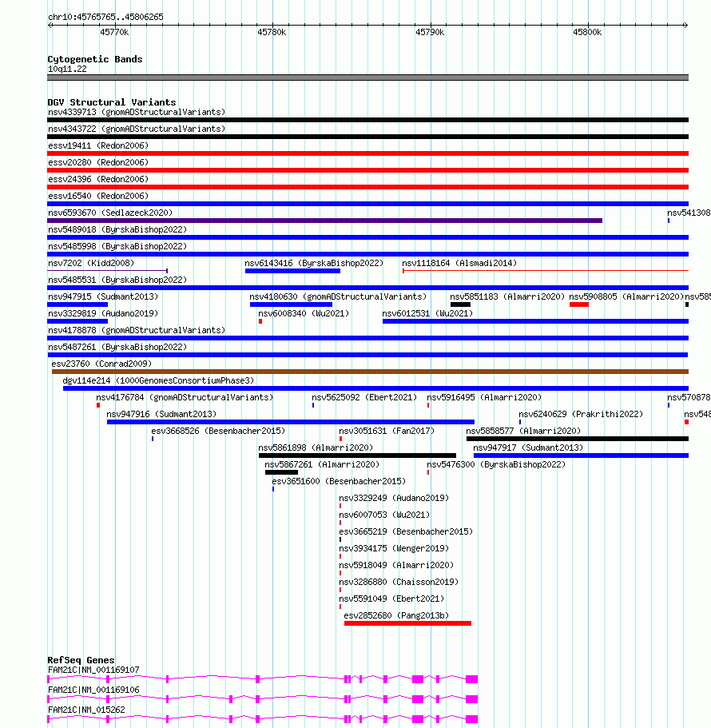The height and width of the screenshot is (728, 711).
Task: Select nsv3329819 Audano2019 variant label
Action: (103, 313)
